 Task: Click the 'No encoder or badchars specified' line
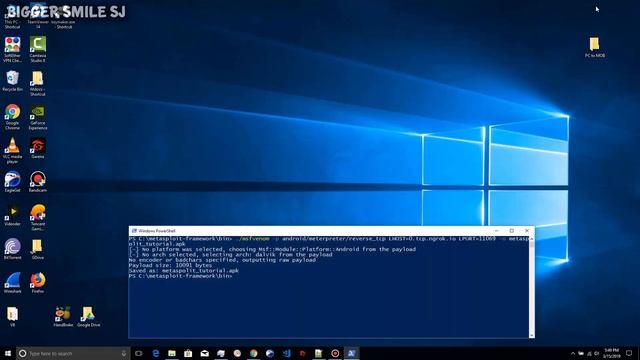tap(222, 260)
